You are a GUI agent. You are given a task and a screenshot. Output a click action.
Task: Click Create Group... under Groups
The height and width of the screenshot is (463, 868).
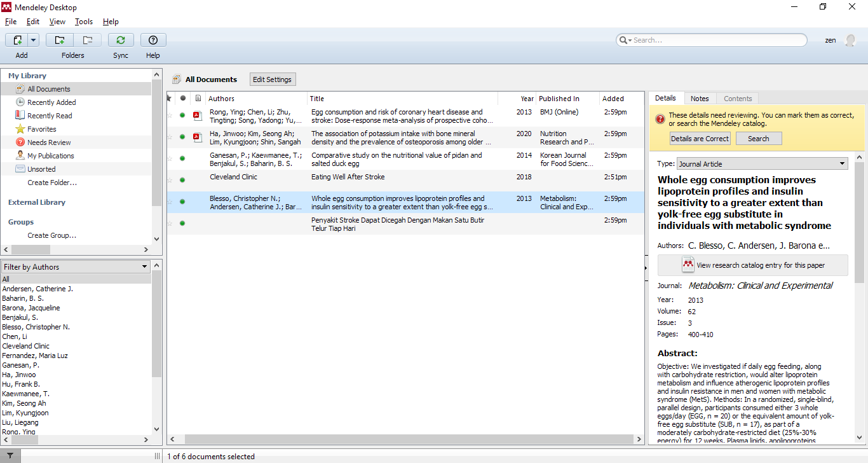(x=51, y=235)
